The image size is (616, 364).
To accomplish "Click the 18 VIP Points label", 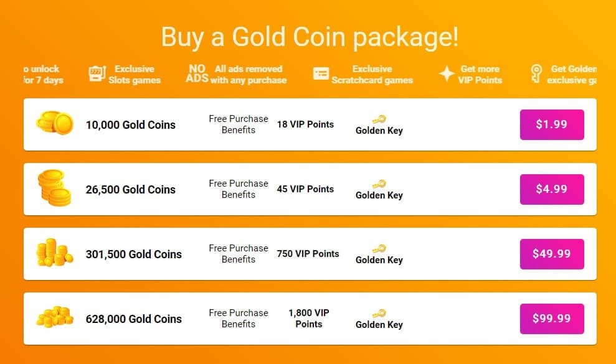I will point(305,124).
